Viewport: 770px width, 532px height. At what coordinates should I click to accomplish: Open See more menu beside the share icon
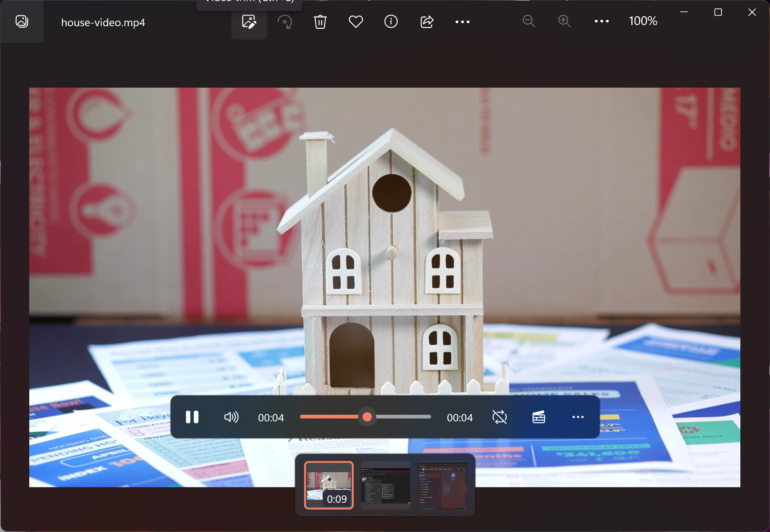(x=462, y=22)
